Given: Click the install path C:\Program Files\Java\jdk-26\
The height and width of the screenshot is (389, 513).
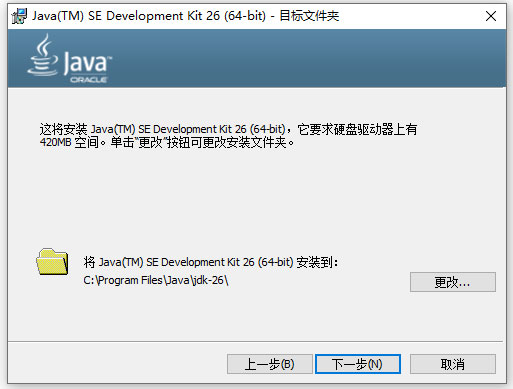Looking at the screenshot, I should pyautogui.click(x=156, y=280).
